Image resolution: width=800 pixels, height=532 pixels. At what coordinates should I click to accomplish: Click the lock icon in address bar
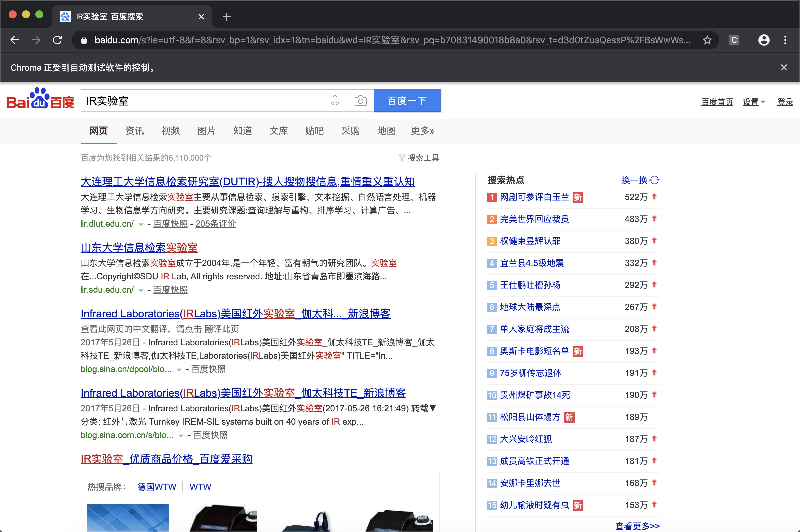point(84,40)
